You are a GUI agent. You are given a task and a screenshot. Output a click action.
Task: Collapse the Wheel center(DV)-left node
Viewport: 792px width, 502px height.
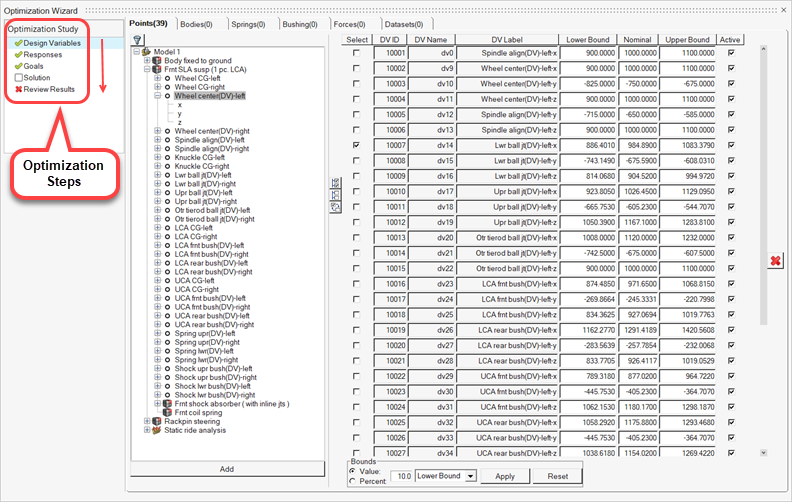tap(158, 96)
